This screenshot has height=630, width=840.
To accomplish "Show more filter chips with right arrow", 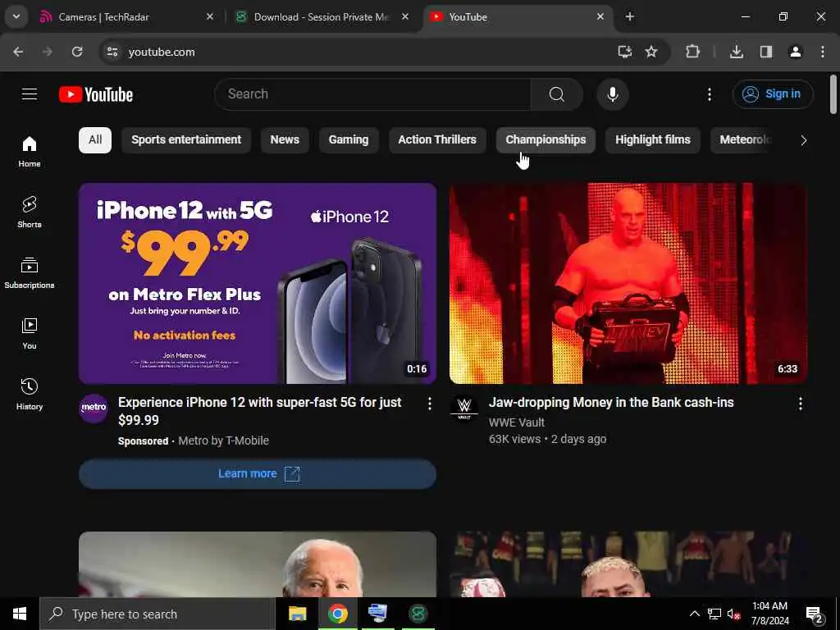I will [x=803, y=140].
